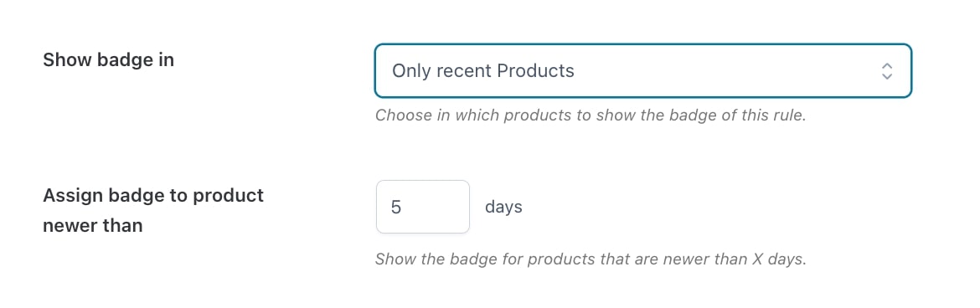Open the 'Show badge in' dropdown

643,70
